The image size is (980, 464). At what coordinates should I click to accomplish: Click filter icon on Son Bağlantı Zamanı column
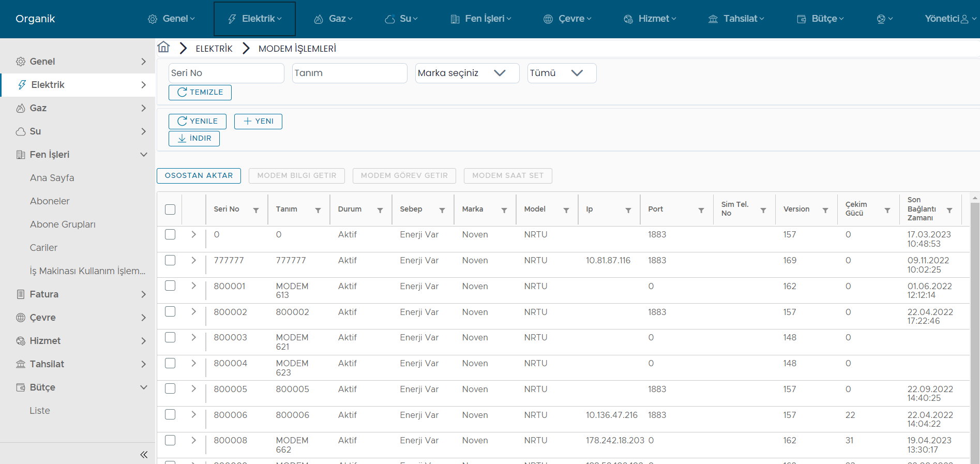pos(949,210)
